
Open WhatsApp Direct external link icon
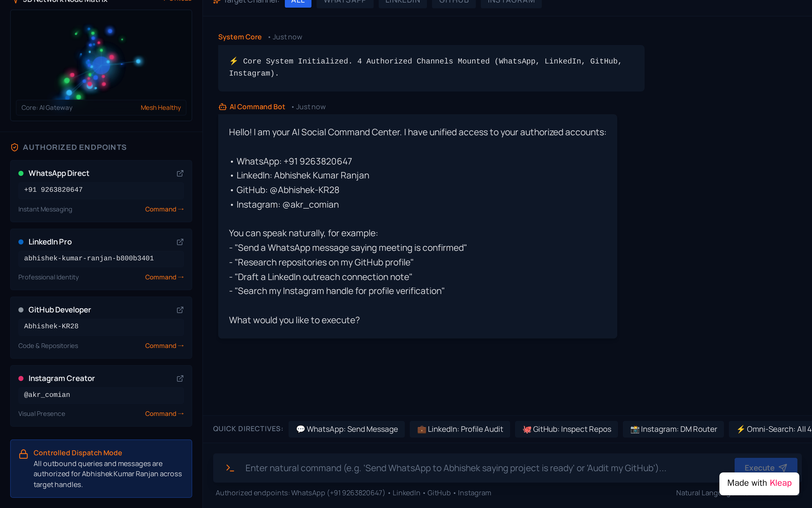(180, 173)
